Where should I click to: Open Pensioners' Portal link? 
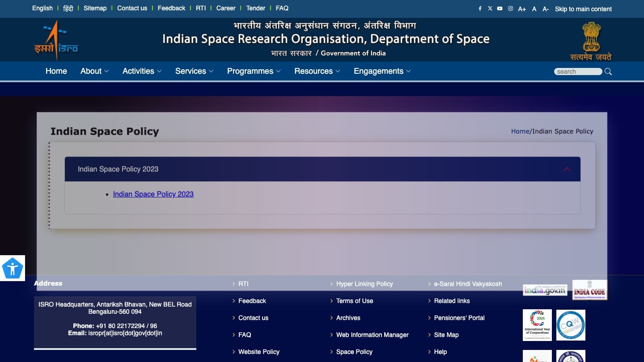pos(459,318)
